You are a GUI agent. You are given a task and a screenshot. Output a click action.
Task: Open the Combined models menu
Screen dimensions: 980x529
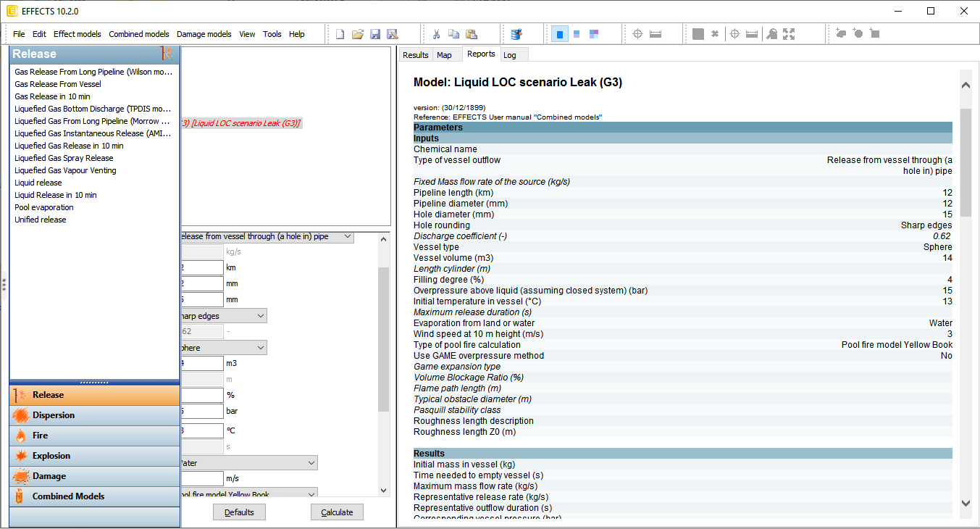pos(138,34)
